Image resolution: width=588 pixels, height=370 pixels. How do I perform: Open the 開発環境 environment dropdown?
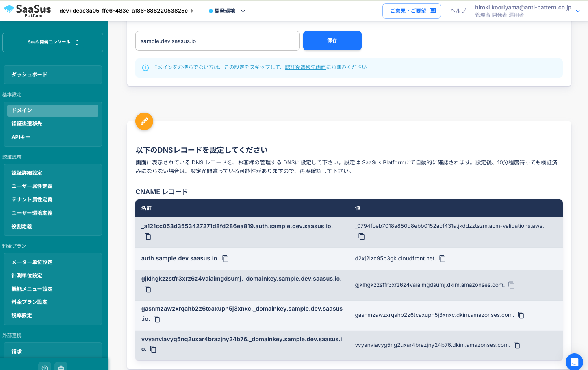pyautogui.click(x=227, y=11)
